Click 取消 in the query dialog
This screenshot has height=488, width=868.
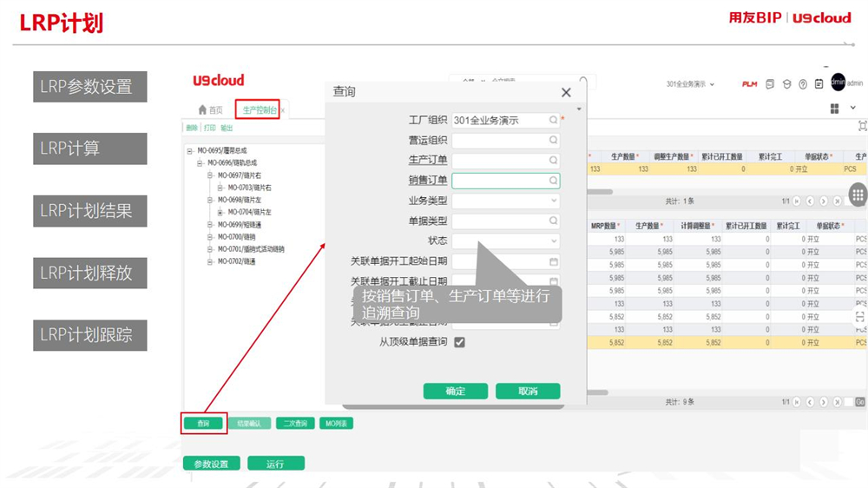point(528,391)
